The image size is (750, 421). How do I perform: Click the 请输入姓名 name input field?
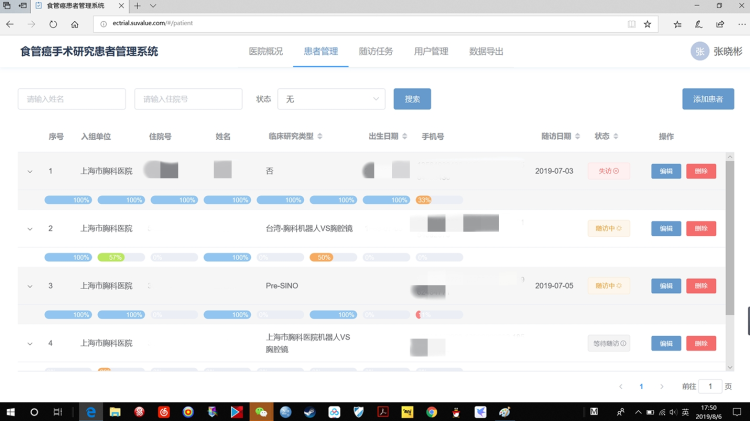[72, 99]
